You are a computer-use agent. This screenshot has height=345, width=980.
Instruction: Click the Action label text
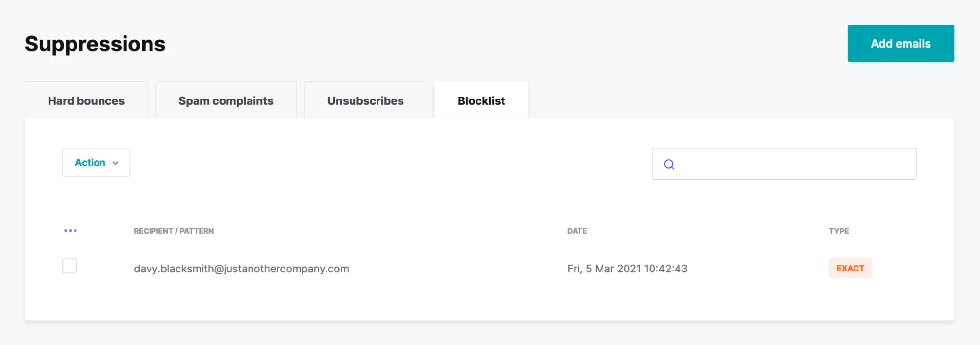pos(90,163)
